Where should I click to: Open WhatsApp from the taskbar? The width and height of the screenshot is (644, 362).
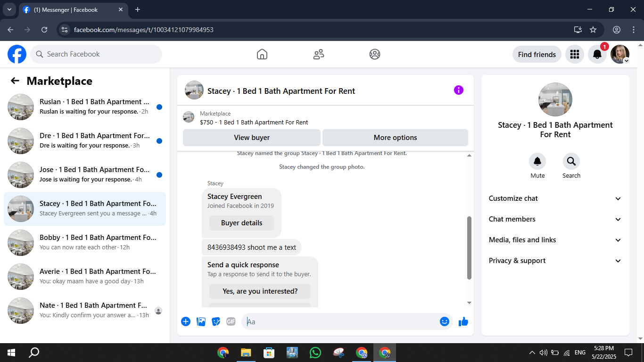(x=315, y=352)
